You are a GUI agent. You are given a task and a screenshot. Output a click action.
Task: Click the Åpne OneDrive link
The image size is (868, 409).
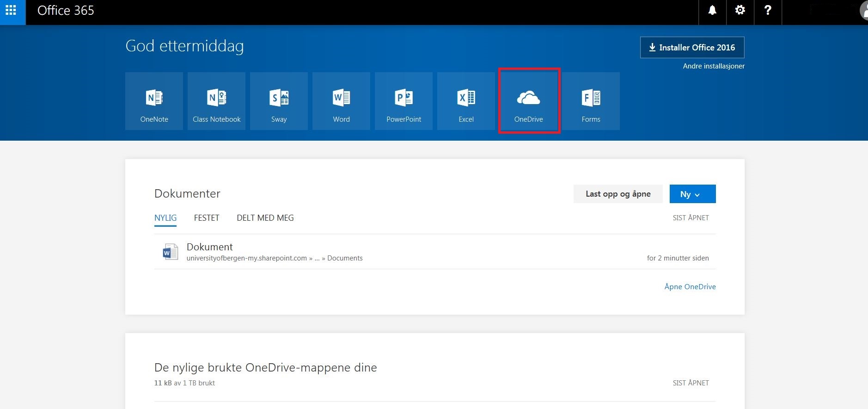point(690,286)
